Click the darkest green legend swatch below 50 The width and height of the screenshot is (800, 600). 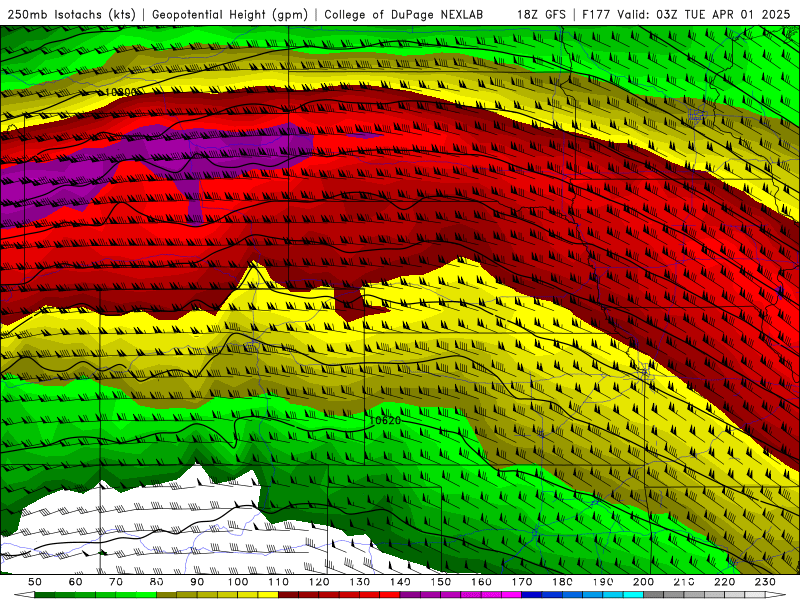(45, 595)
